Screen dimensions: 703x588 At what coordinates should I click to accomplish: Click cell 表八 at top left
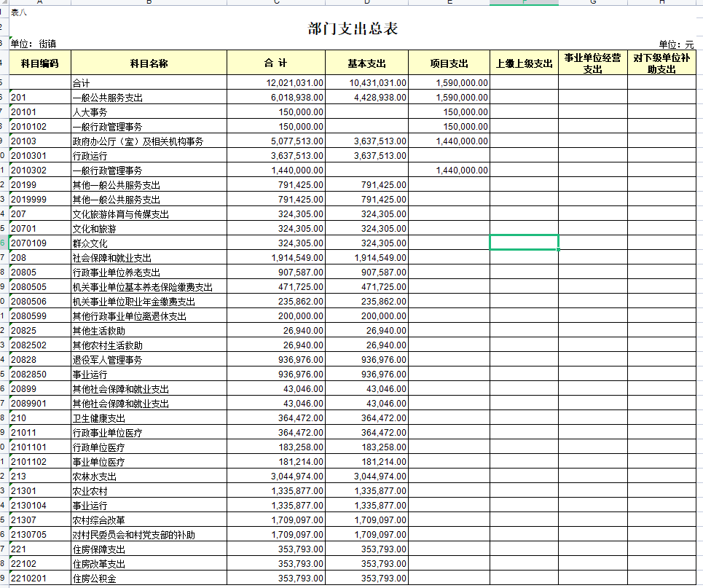point(19,12)
